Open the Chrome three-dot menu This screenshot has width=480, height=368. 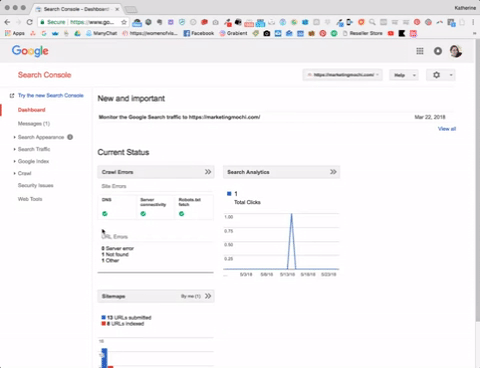(x=473, y=22)
